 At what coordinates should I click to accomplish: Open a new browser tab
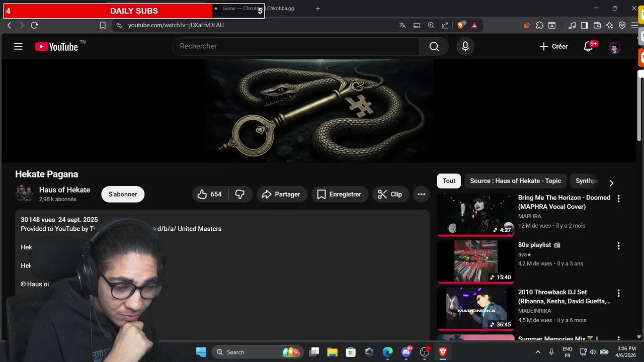pos(317,9)
